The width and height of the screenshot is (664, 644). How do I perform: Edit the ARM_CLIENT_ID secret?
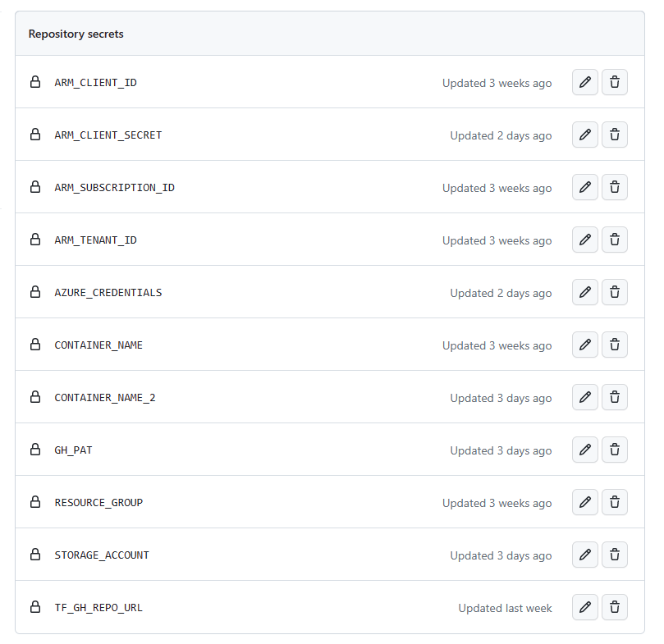click(584, 82)
